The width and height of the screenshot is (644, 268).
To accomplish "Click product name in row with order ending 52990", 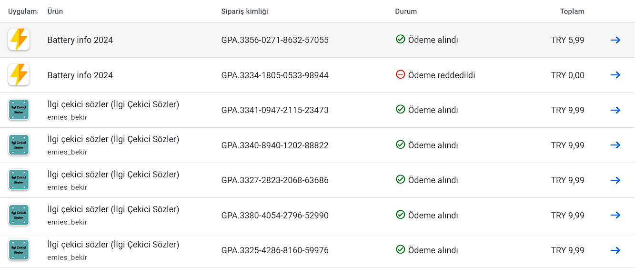I will [113, 209].
